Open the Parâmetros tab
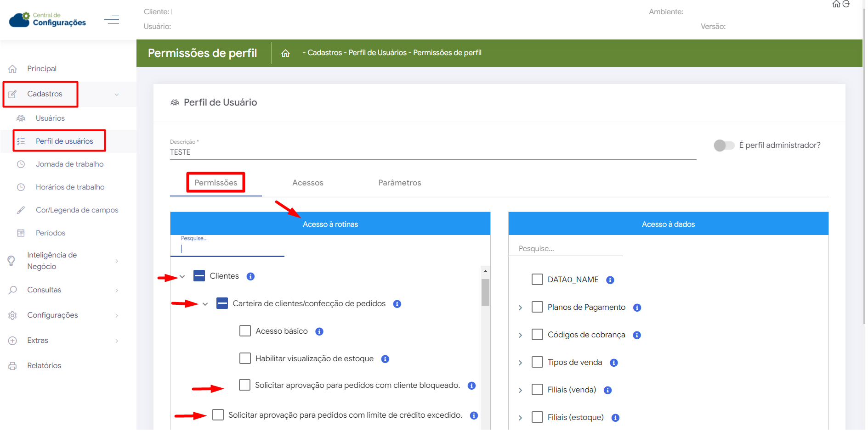 point(399,183)
